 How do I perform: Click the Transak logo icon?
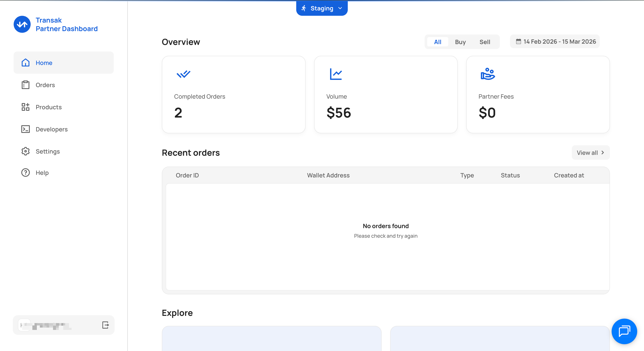pos(22,24)
